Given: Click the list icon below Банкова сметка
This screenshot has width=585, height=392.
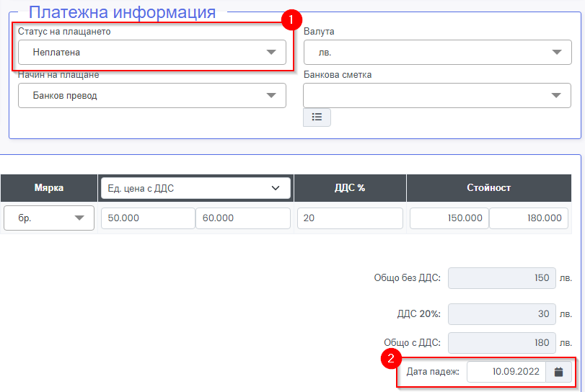Looking at the screenshot, I should [317, 117].
